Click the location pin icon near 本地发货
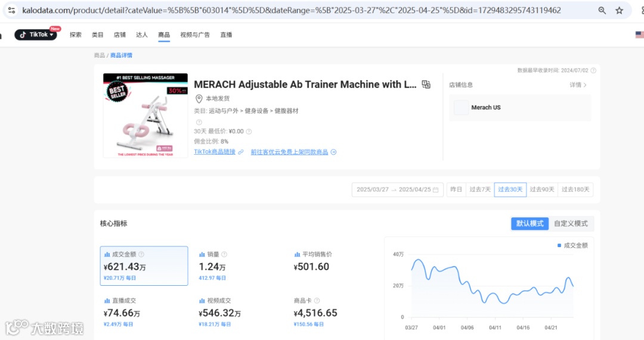This screenshot has height=340, width=644. pos(199,99)
